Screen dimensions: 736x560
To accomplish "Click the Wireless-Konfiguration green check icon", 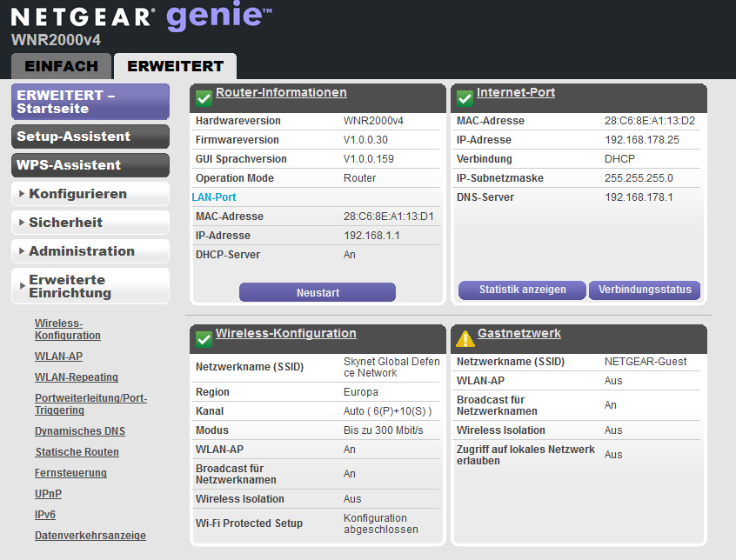I will [204, 339].
